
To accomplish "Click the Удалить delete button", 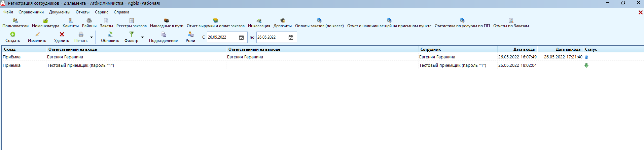I will (62, 37).
